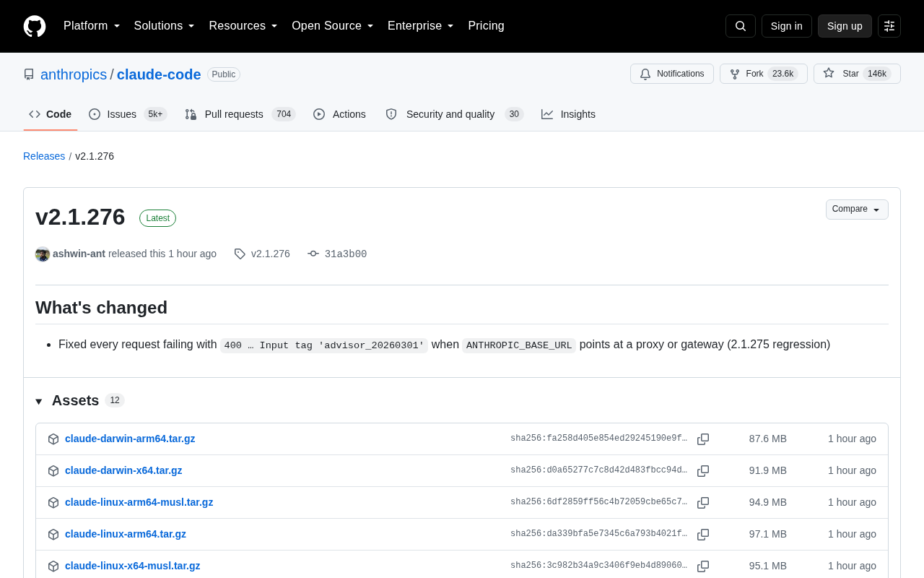Screen dimensions: 924x578
Task: Open the anthropics owner link
Action: 74,74
